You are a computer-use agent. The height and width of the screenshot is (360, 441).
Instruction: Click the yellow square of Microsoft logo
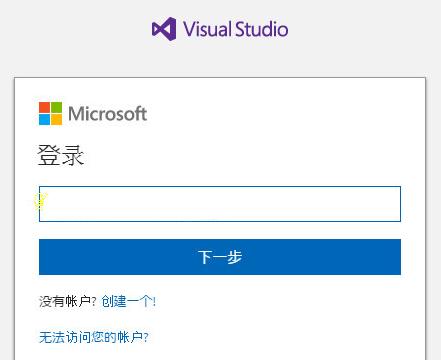pyautogui.click(x=56, y=119)
